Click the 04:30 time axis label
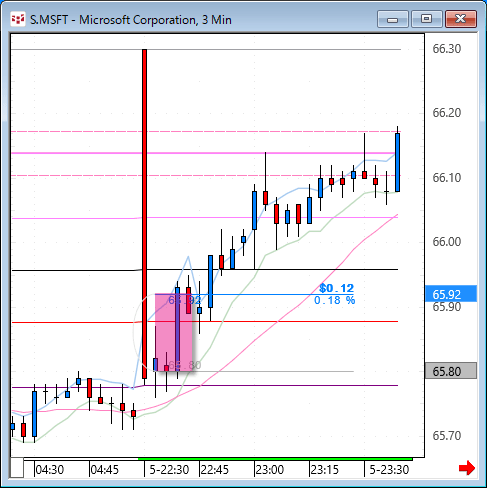 coord(50,470)
